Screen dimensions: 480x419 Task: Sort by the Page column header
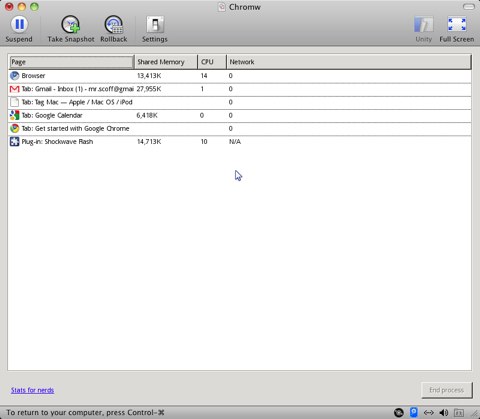click(71, 62)
